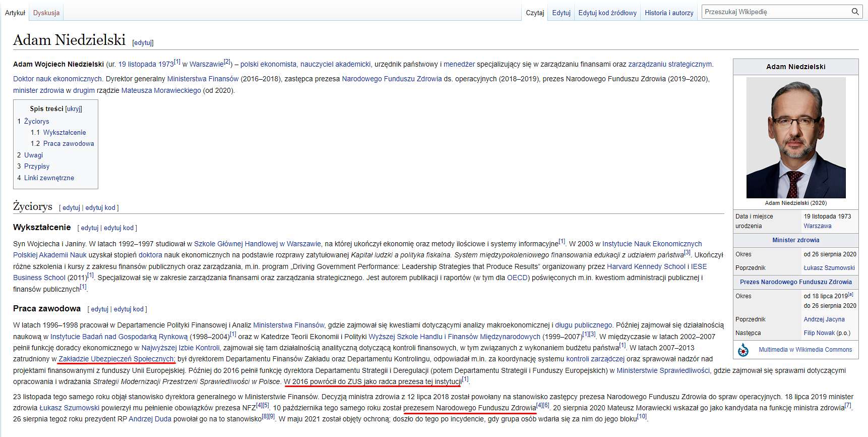Jump to Życiorys in table of contents
868x437 pixels.
(x=37, y=122)
